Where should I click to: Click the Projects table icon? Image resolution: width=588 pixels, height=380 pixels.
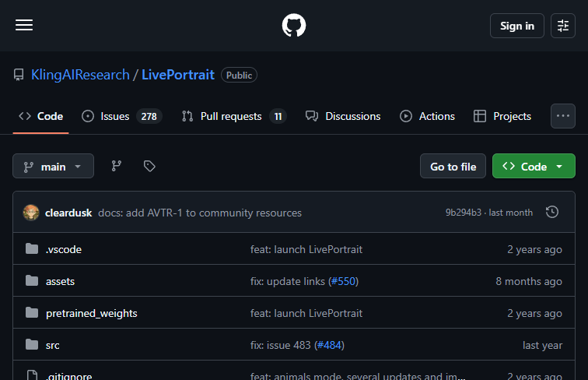[x=480, y=116]
